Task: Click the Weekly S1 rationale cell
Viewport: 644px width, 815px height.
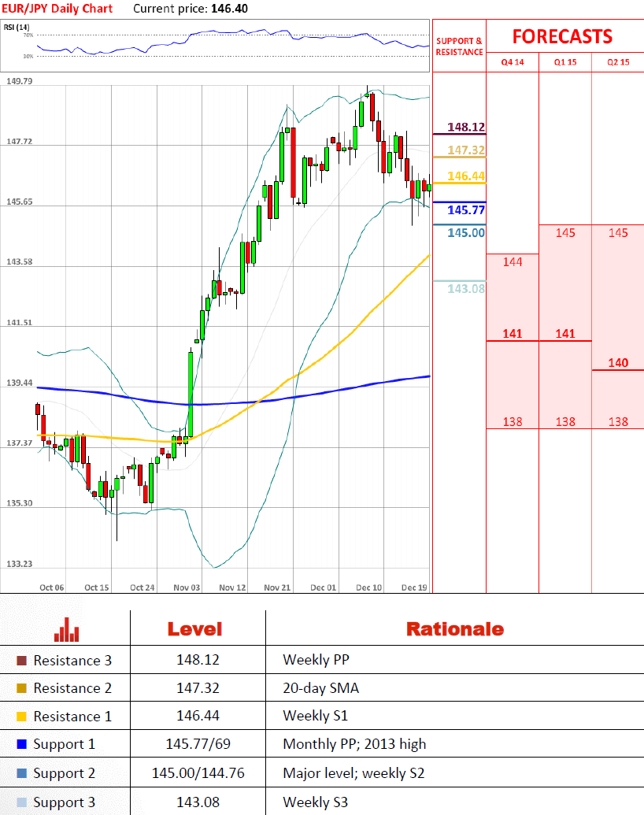Action: [315, 716]
